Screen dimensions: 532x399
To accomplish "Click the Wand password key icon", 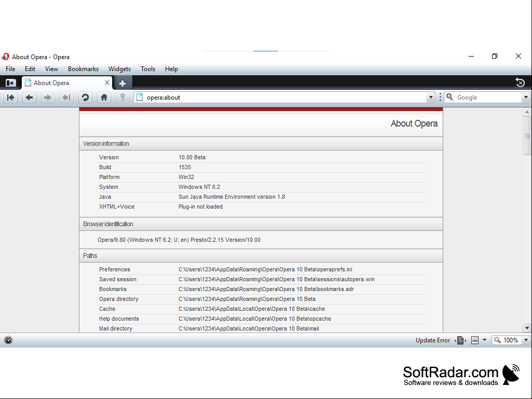I will [122, 98].
